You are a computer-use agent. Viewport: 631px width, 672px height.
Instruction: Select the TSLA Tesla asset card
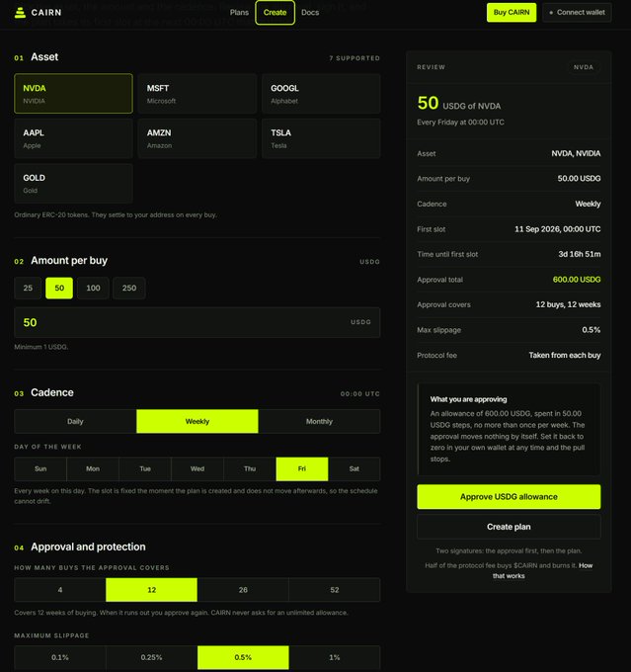click(x=321, y=138)
